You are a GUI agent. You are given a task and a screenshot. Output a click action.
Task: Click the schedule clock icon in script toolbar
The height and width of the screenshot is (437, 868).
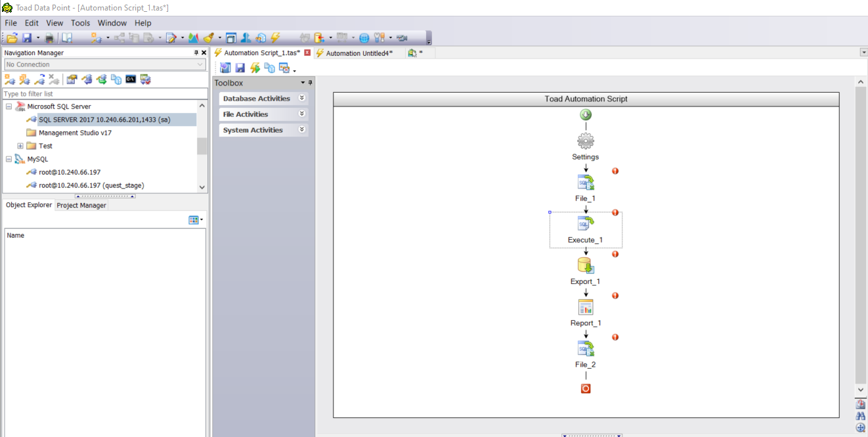point(285,68)
